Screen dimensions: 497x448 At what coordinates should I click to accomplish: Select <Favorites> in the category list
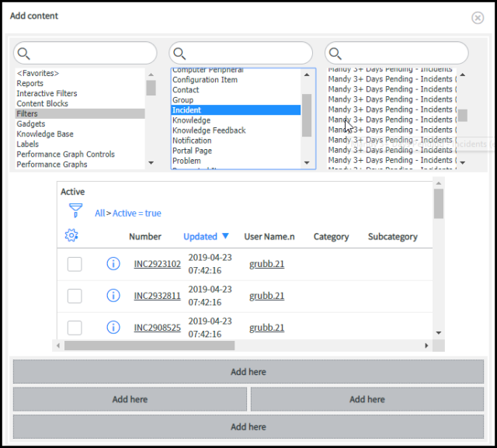(x=80, y=73)
